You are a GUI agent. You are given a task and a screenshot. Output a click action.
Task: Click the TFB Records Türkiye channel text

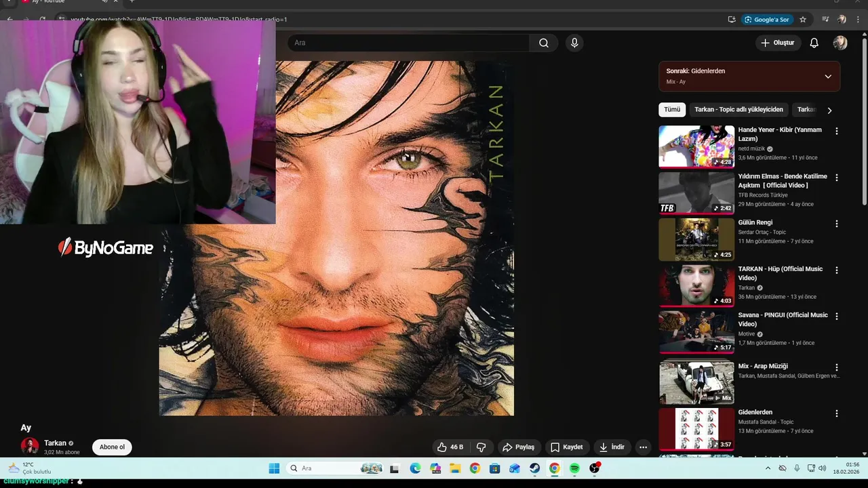point(763,195)
